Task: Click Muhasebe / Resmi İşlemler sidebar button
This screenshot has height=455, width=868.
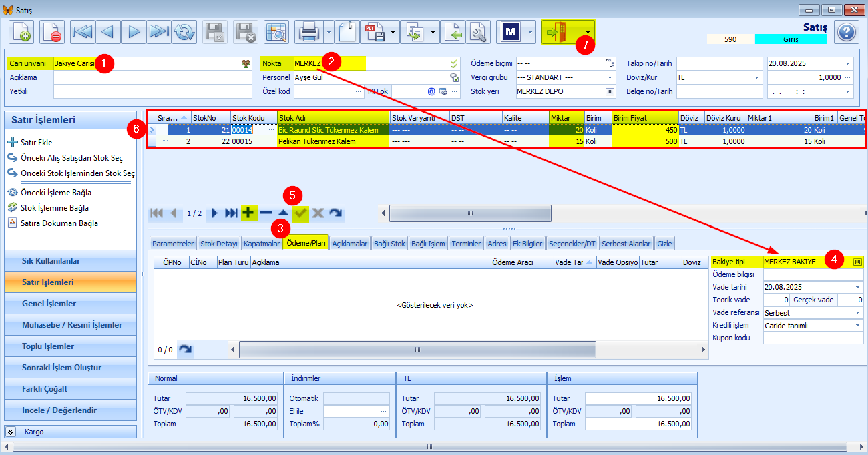Action: [x=72, y=325]
